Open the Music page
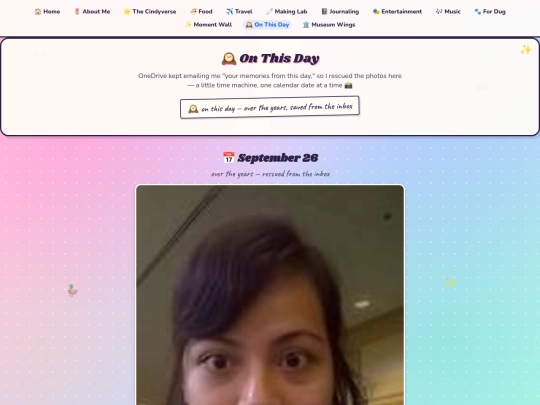This screenshot has width=540, height=405. pos(448,12)
